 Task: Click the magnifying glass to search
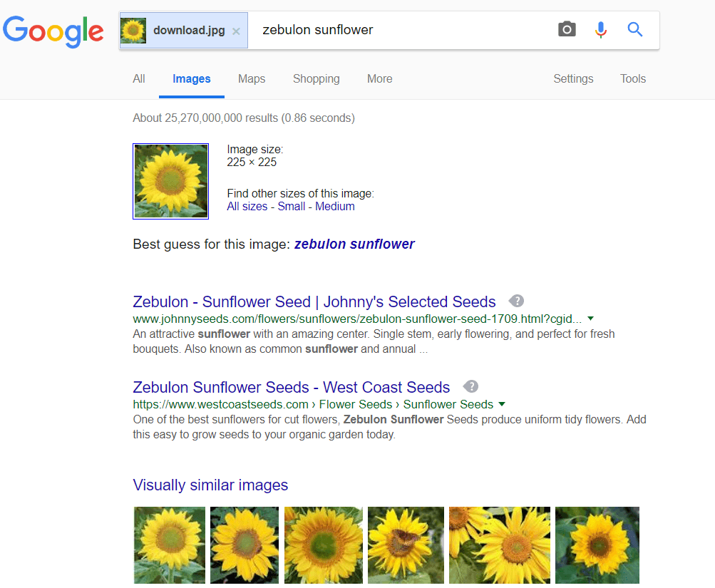tap(634, 29)
